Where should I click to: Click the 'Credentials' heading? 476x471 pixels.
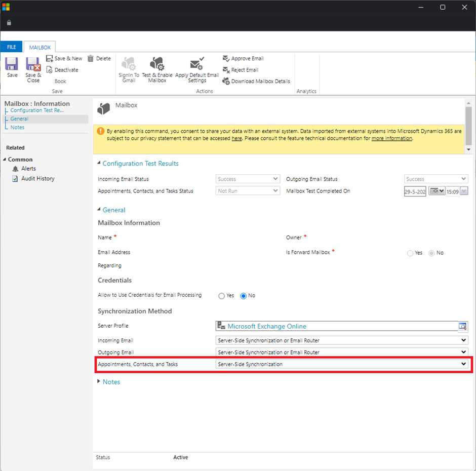tap(115, 280)
